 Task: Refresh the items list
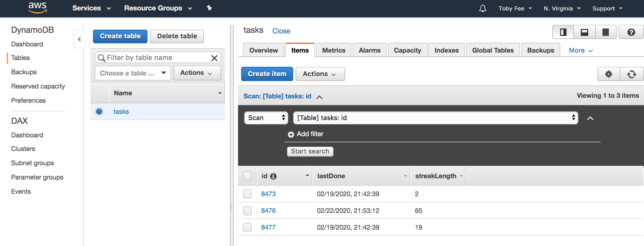click(x=632, y=74)
